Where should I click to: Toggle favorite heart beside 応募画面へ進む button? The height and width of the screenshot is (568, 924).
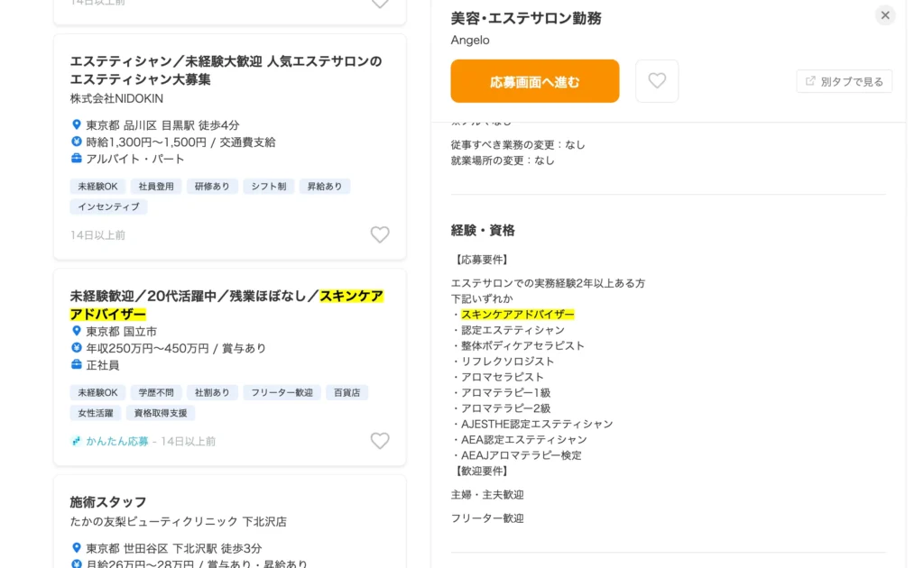coord(657,81)
